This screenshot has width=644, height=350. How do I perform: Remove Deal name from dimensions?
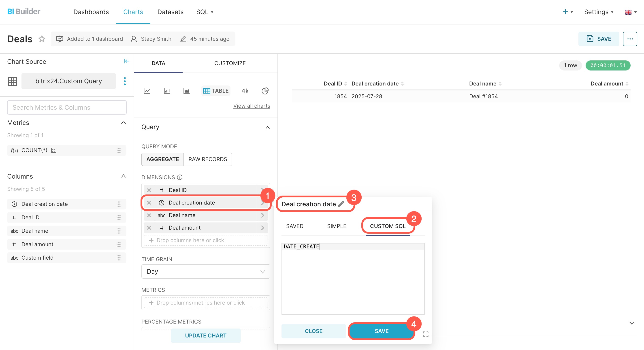[x=149, y=215]
